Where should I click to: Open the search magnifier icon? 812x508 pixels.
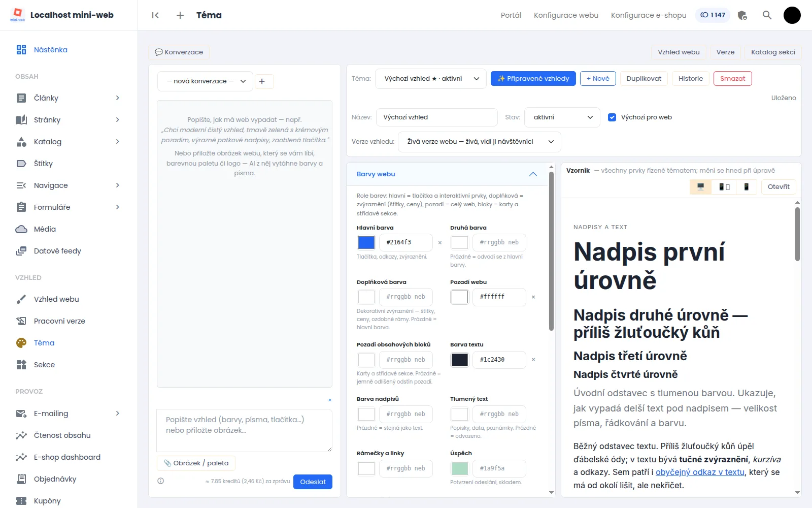(x=767, y=15)
